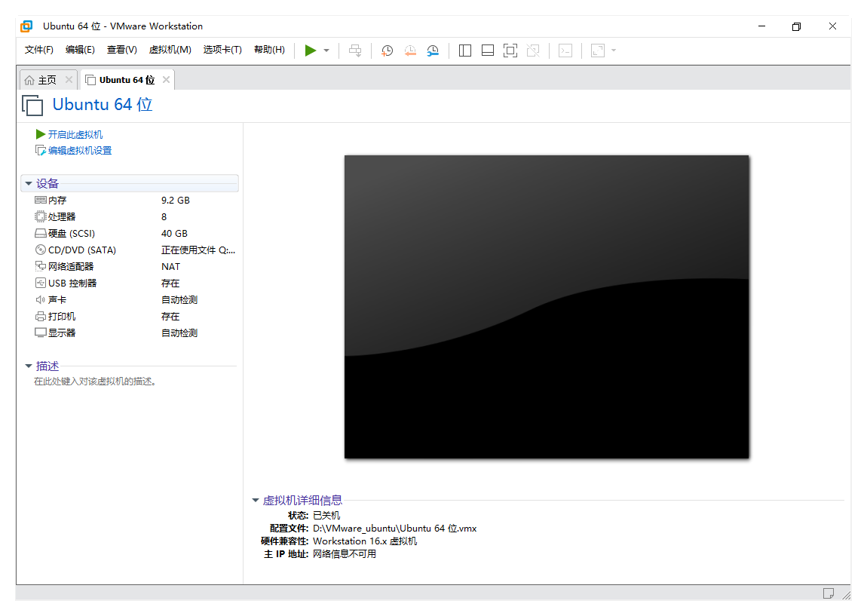Open the 帮助(H) menu
The height and width of the screenshot is (616, 867).
tap(269, 50)
